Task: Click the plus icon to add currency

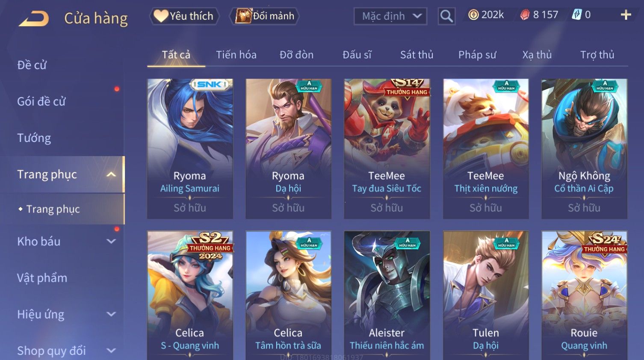Action: [x=626, y=15]
